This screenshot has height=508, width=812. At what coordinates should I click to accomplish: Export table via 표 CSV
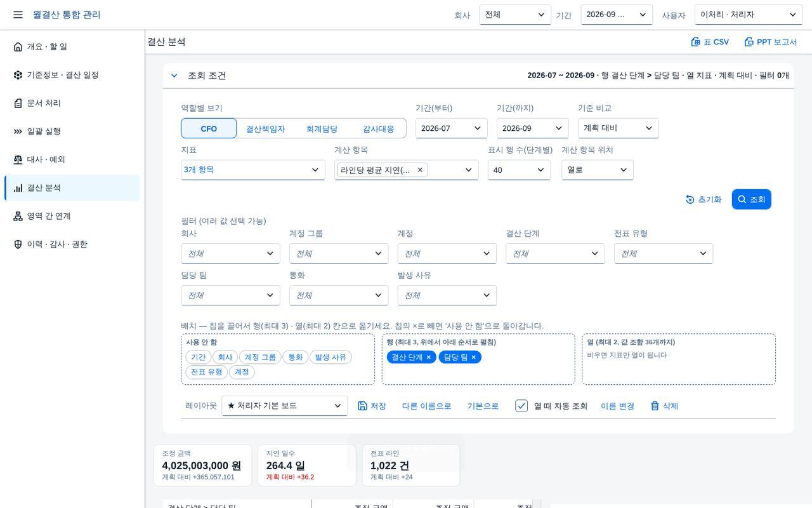(x=710, y=42)
